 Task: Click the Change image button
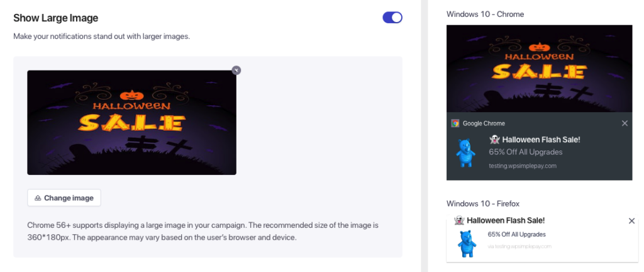[64, 198]
